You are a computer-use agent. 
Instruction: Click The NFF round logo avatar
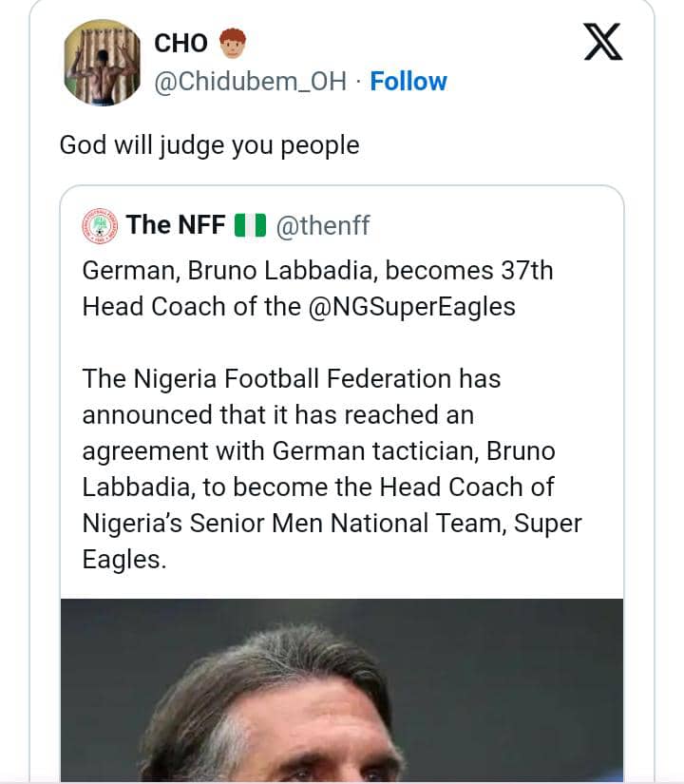coord(100,225)
